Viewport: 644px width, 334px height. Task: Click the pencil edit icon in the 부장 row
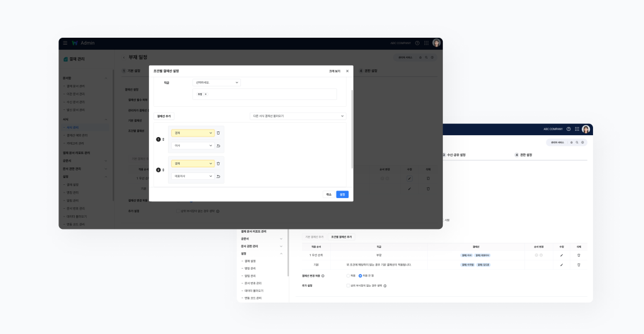(x=562, y=255)
